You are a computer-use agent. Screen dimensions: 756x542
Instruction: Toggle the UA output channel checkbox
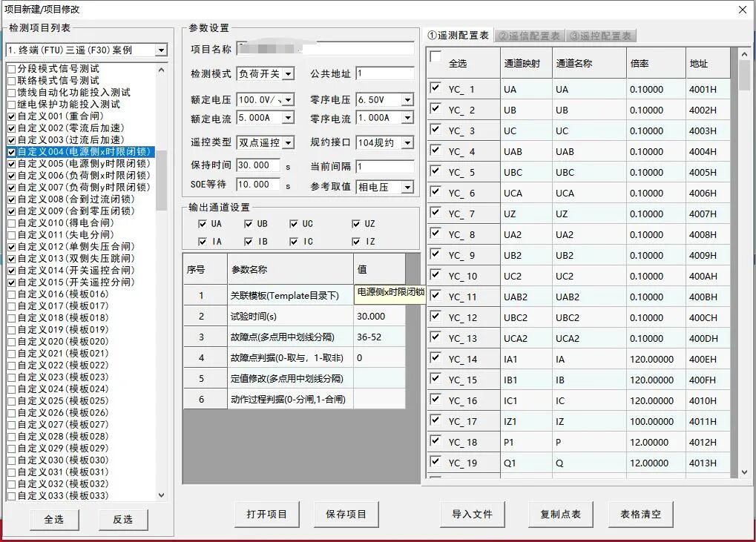click(x=203, y=224)
